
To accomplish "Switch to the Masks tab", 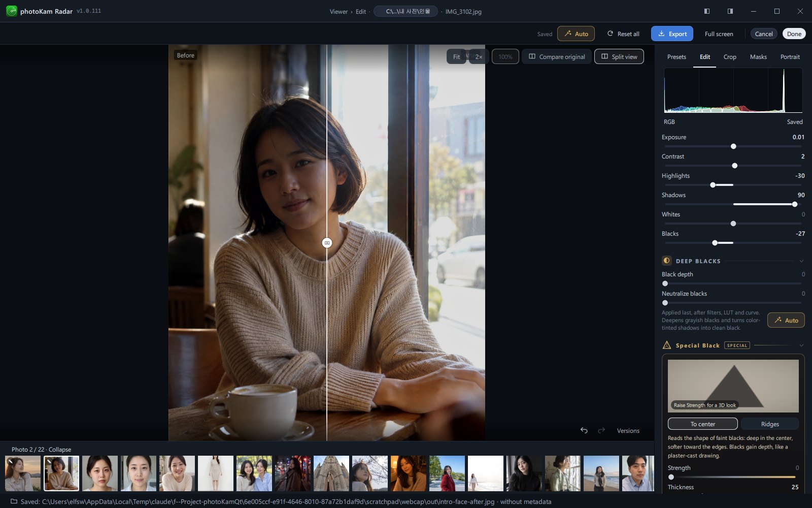I will click(x=758, y=57).
